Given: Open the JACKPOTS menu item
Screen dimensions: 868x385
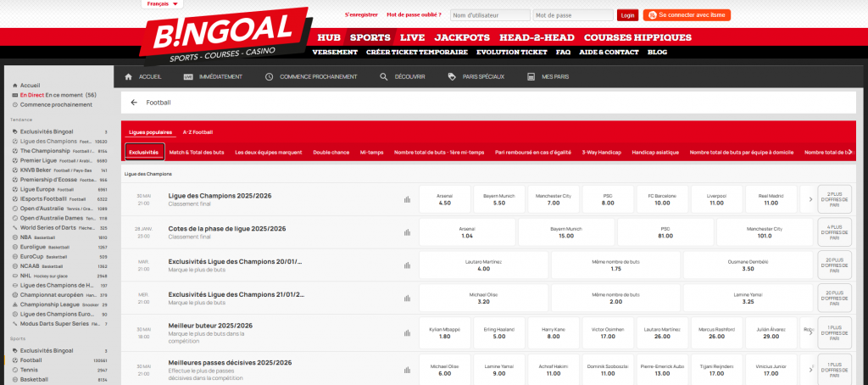Looking at the screenshot, I should coord(462,37).
